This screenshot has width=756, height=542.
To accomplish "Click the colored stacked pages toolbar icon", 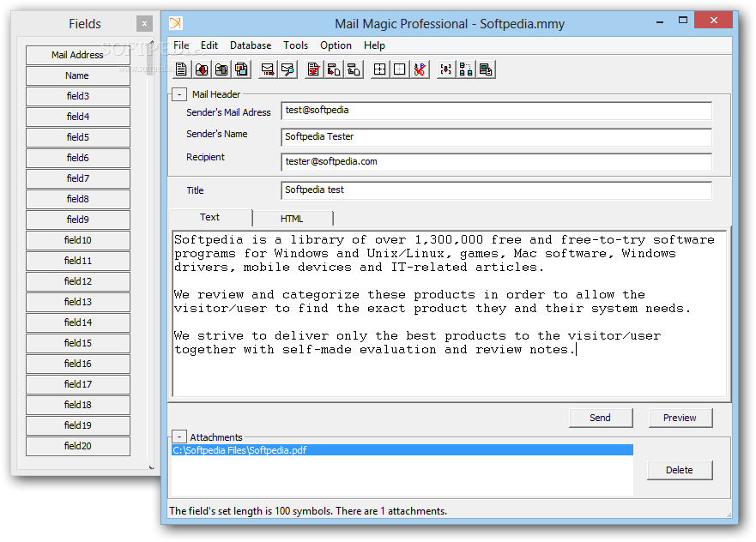I will point(241,69).
